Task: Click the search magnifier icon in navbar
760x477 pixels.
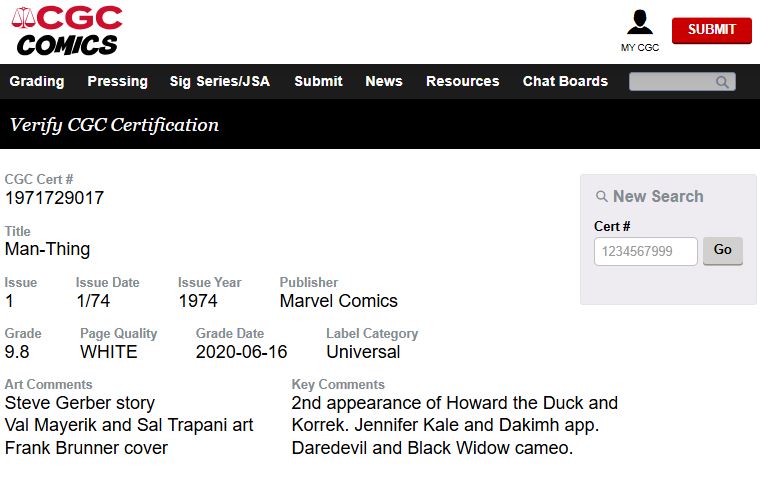Action: (x=723, y=82)
